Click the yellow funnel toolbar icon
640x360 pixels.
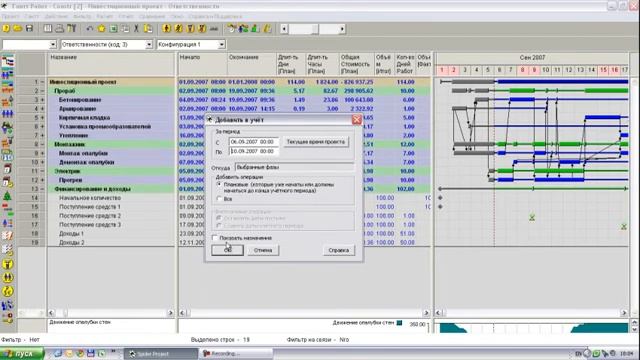191,29
